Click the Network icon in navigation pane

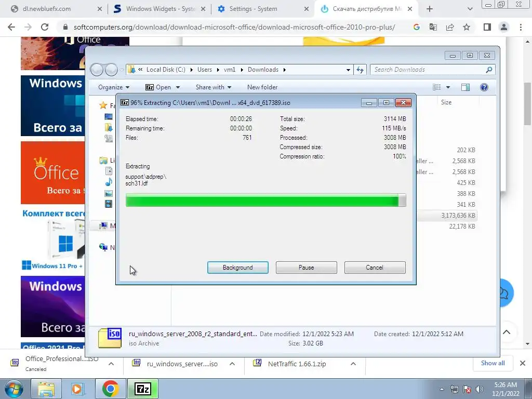click(103, 247)
